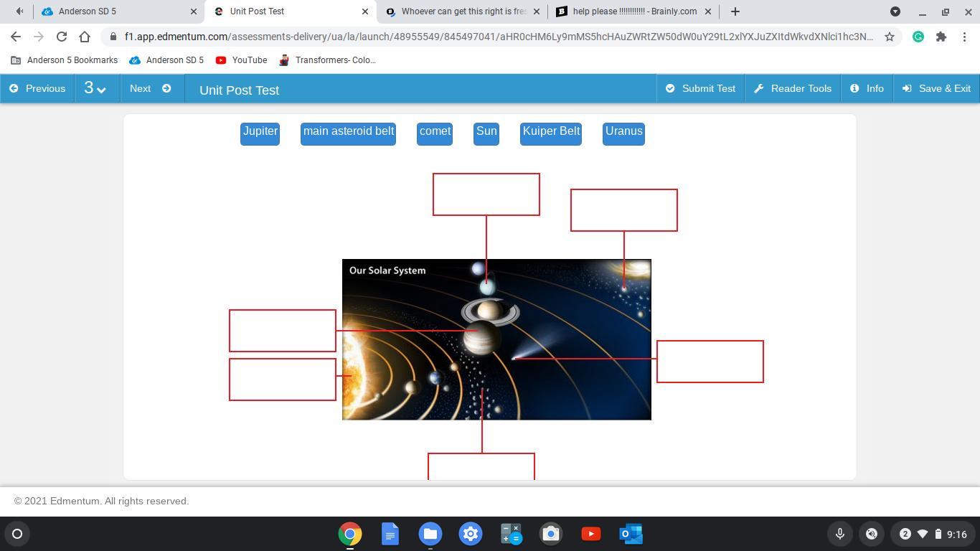Image resolution: width=980 pixels, height=551 pixels.
Task: Expand the question number 3 dropdown
Action: (x=96, y=88)
